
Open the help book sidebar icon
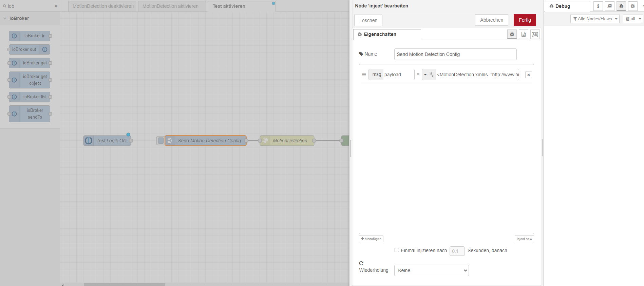click(x=610, y=6)
